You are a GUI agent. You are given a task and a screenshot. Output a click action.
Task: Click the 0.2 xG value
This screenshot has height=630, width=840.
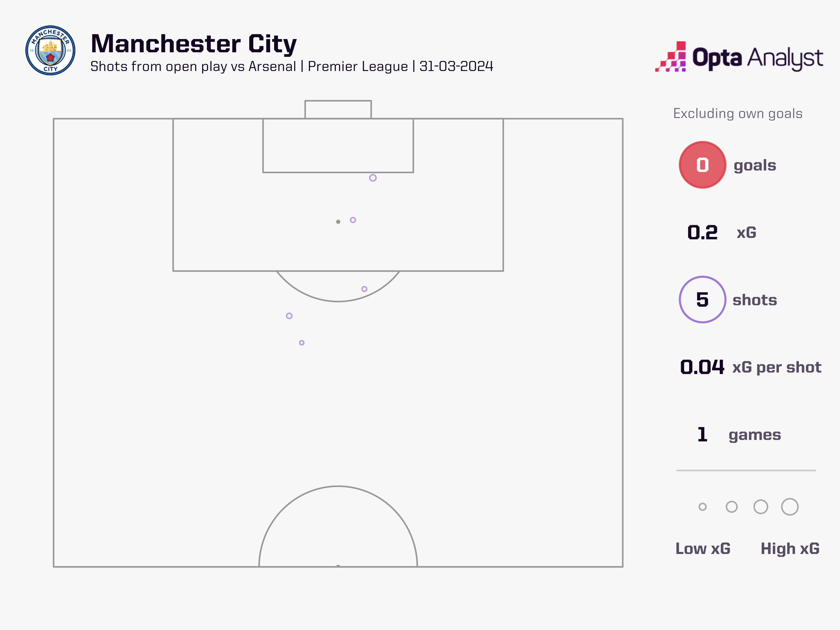pos(702,232)
